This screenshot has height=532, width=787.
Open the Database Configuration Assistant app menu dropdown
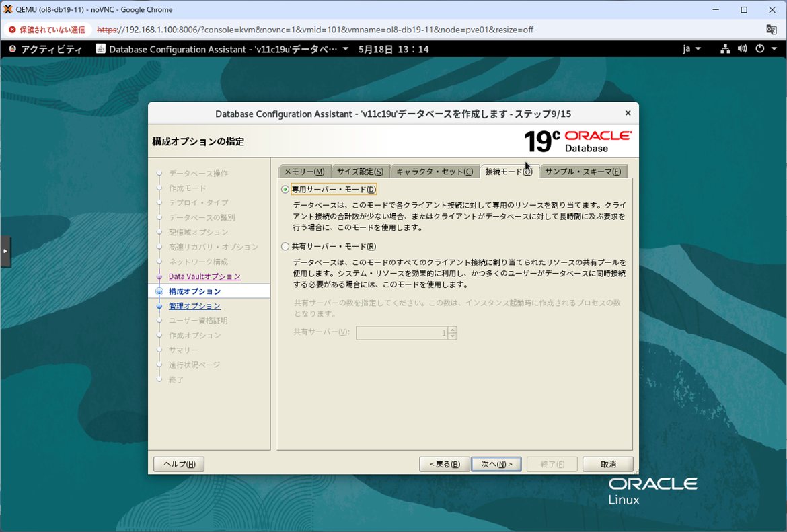(345, 49)
